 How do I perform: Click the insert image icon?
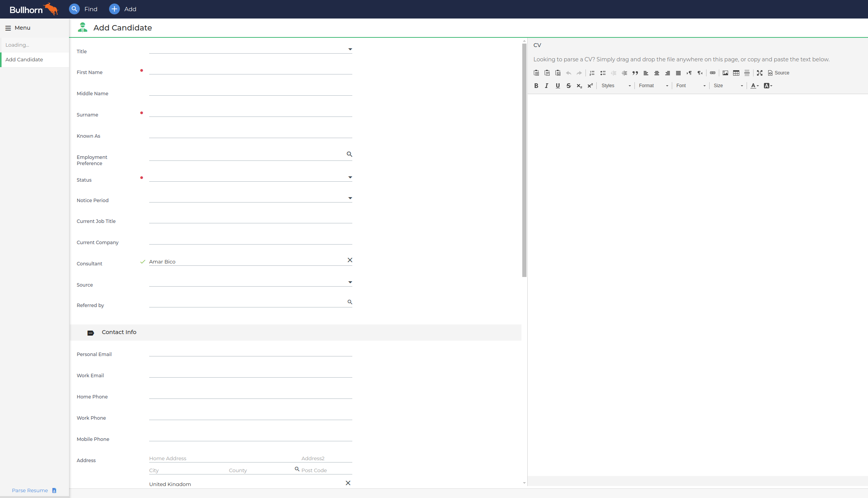click(x=725, y=73)
